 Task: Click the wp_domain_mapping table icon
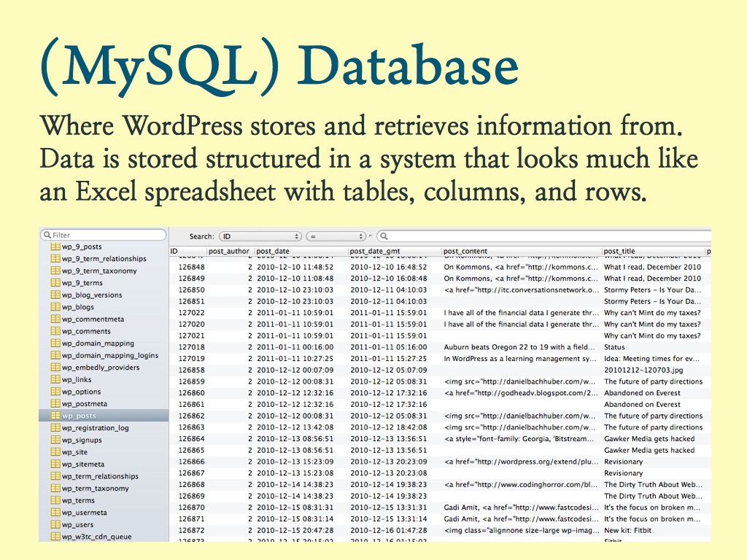(55, 343)
